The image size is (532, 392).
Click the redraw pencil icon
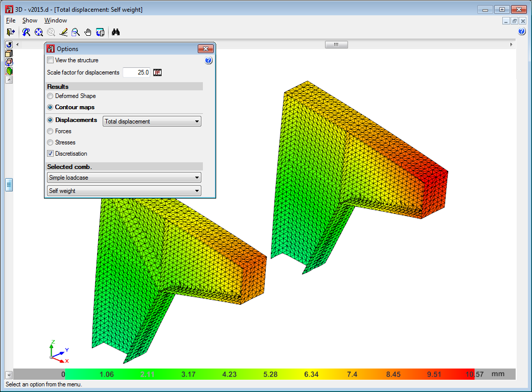63,32
